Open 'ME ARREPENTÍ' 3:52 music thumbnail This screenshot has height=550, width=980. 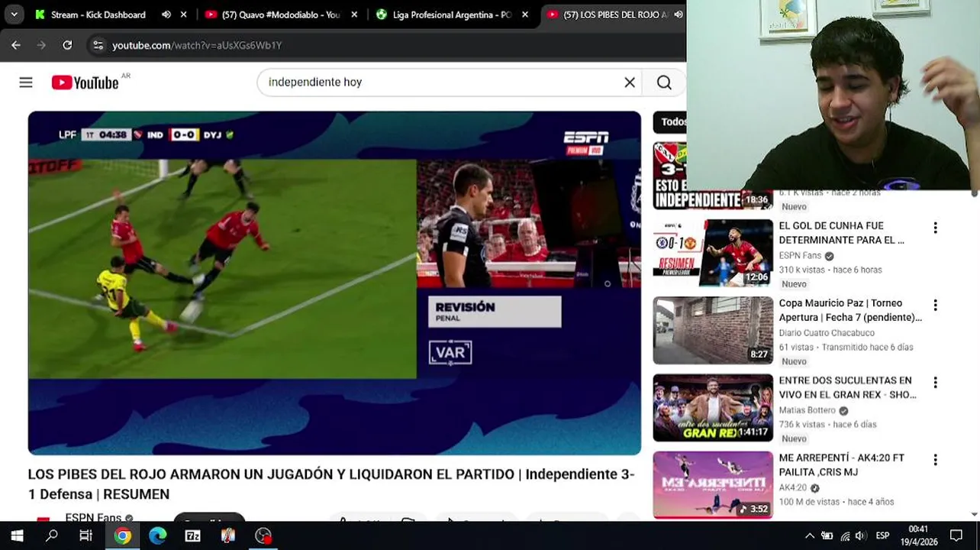(713, 484)
